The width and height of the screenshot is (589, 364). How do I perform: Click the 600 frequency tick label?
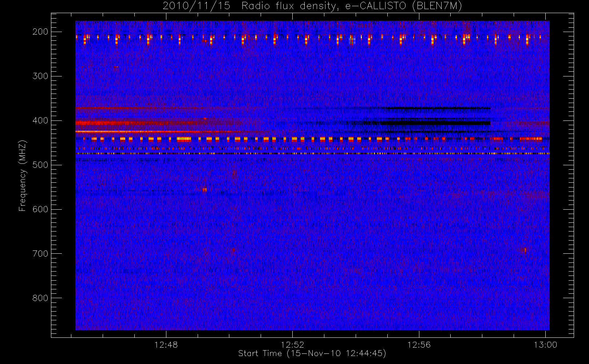coord(40,209)
